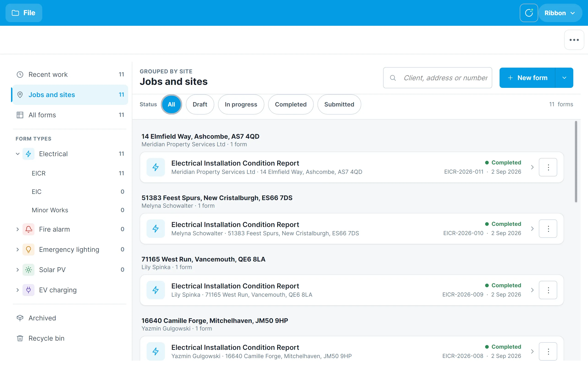Click the Recycle bin trash icon

point(20,338)
